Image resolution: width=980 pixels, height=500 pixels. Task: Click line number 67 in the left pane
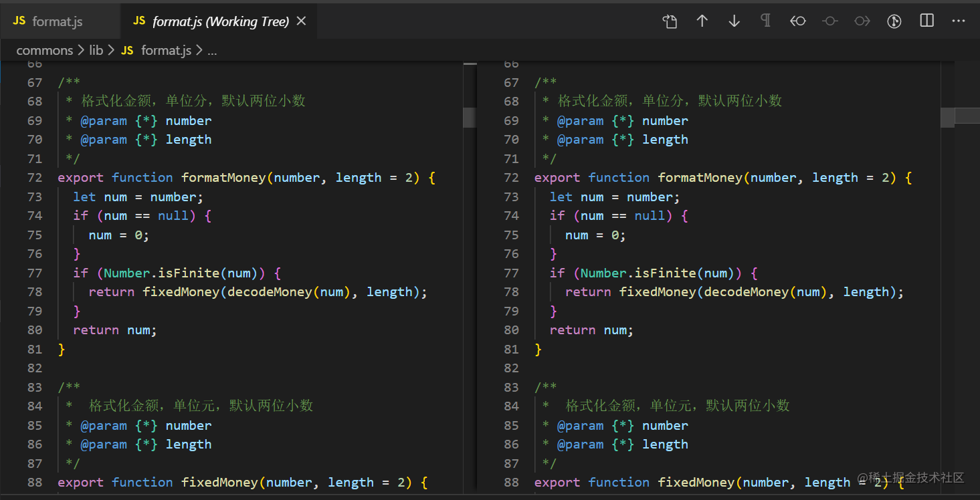[x=34, y=83]
